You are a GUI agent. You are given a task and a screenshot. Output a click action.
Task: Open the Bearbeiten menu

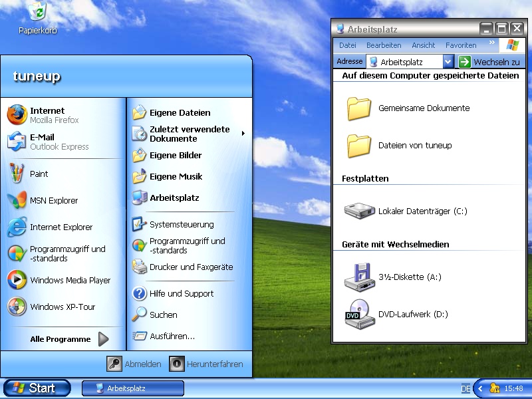[384, 45]
